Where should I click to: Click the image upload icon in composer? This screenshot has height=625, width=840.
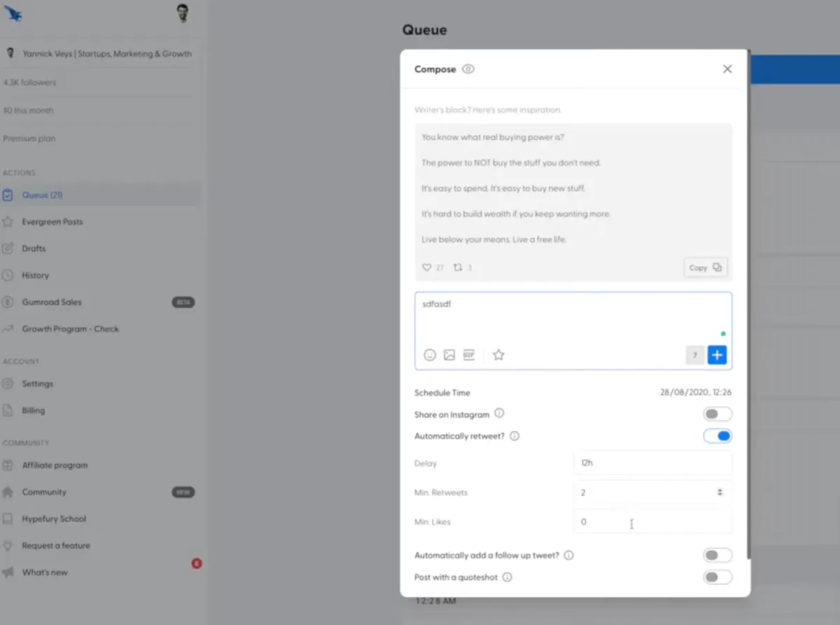449,355
